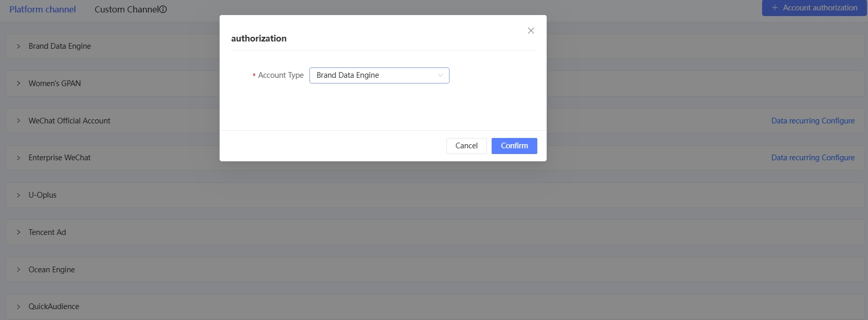The height and width of the screenshot is (320, 868).
Task: Expand the Tencent Ad chevron
Action: point(19,232)
